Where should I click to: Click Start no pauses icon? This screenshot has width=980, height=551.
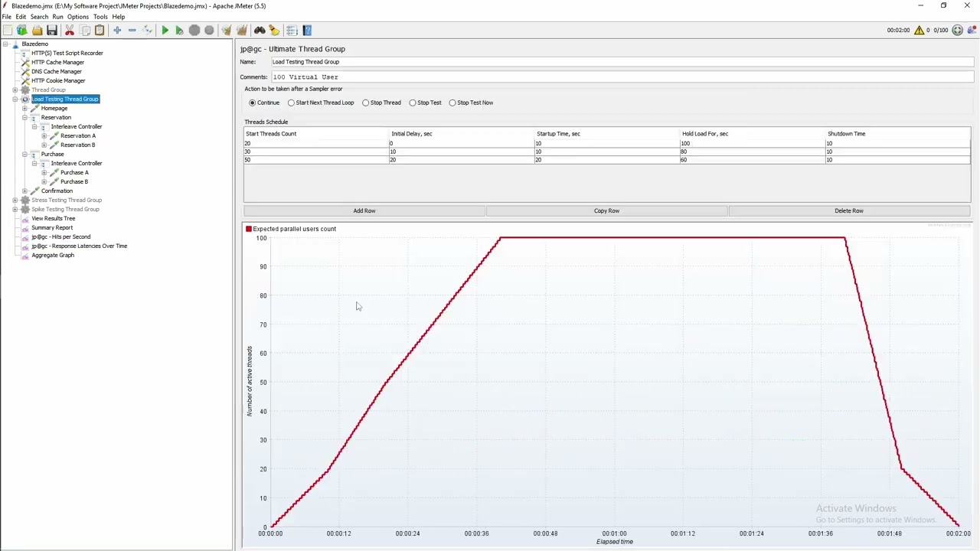pyautogui.click(x=179, y=31)
